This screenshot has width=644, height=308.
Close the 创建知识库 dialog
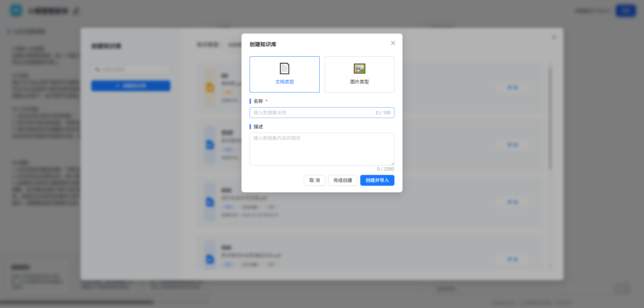coord(393,43)
